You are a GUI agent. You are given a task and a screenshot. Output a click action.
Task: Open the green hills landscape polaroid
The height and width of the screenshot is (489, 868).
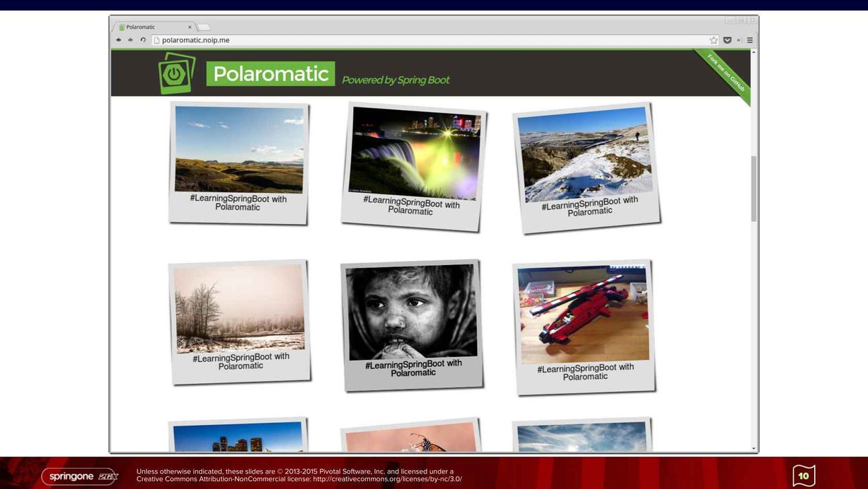point(239,163)
